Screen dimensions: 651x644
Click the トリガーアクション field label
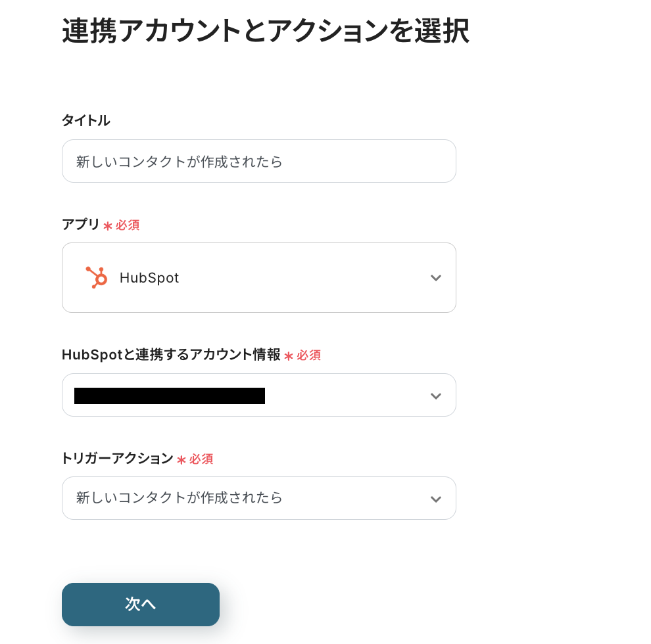117,459
